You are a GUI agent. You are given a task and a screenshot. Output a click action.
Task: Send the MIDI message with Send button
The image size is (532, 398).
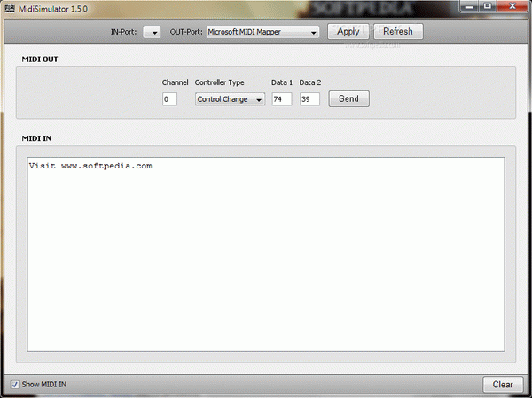[x=348, y=98]
